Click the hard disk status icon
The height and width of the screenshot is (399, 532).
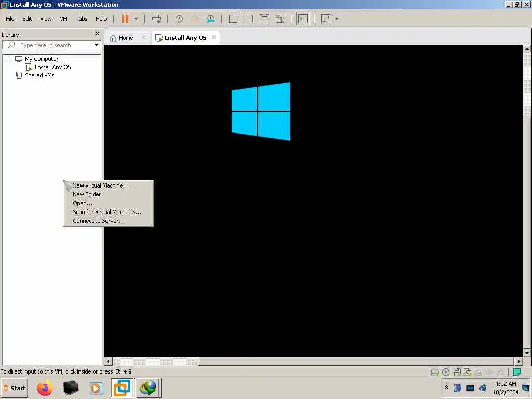[x=434, y=372]
